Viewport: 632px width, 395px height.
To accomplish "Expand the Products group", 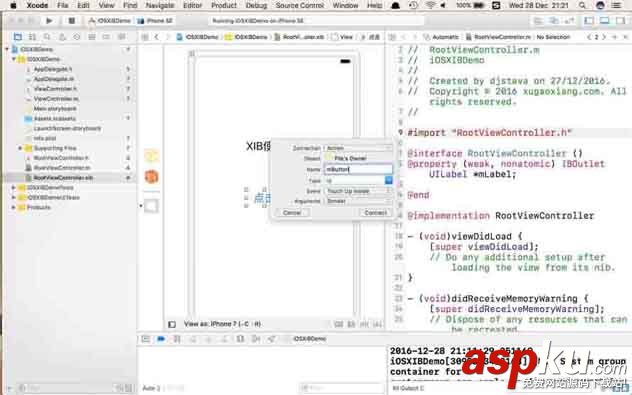I will [x=14, y=207].
